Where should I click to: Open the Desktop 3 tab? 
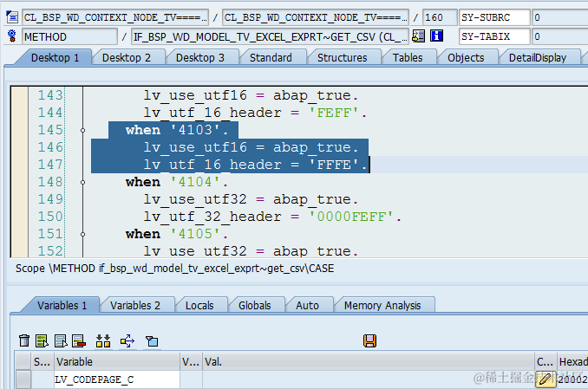200,58
